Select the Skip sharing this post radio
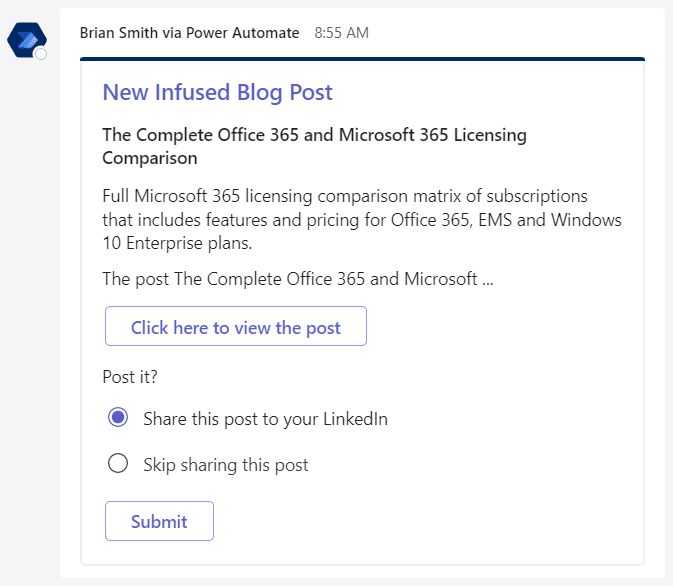Screen dimensions: 673x586 (x=118, y=463)
